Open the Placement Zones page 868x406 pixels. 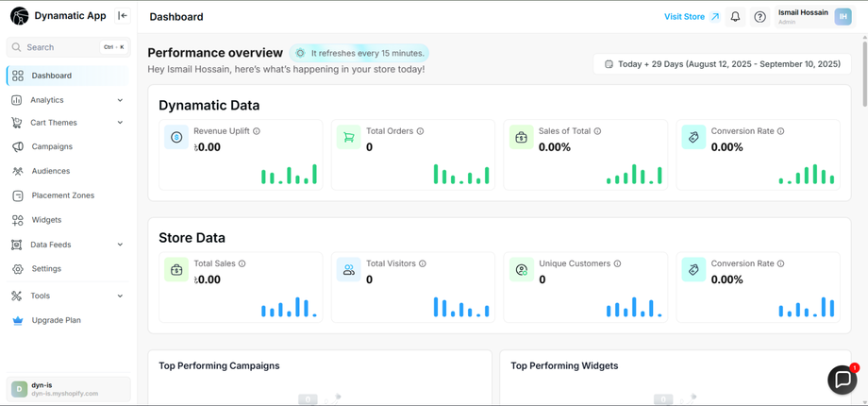(x=62, y=195)
